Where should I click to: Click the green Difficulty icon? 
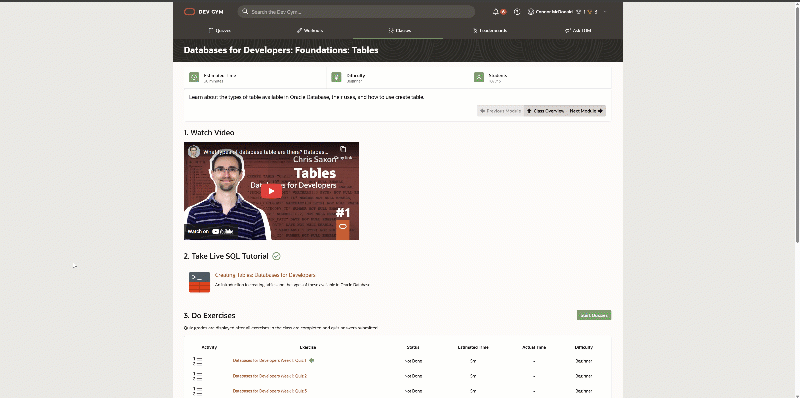[336, 77]
